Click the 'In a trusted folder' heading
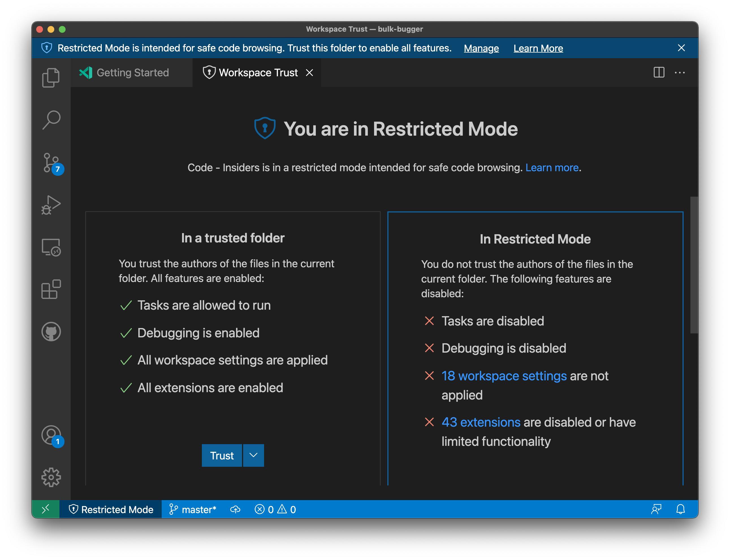Screen dimensions: 730x560 click(233, 238)
